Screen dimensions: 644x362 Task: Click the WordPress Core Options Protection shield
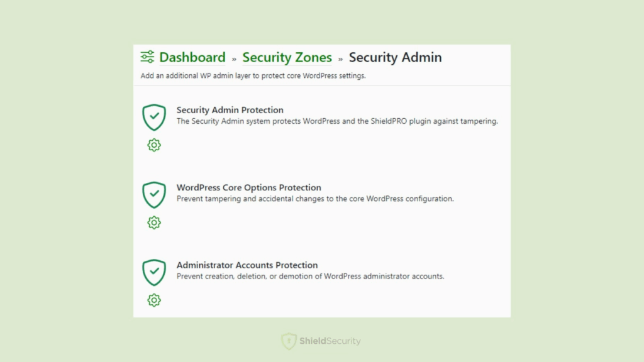pos(154,195)
